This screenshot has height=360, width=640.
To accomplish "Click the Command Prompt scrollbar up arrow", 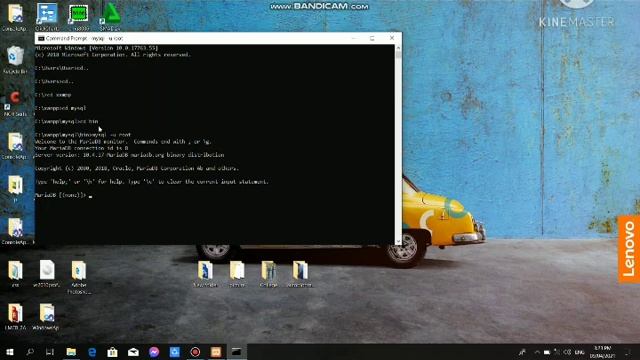I will pyautogui.click(x=398, y=47).
